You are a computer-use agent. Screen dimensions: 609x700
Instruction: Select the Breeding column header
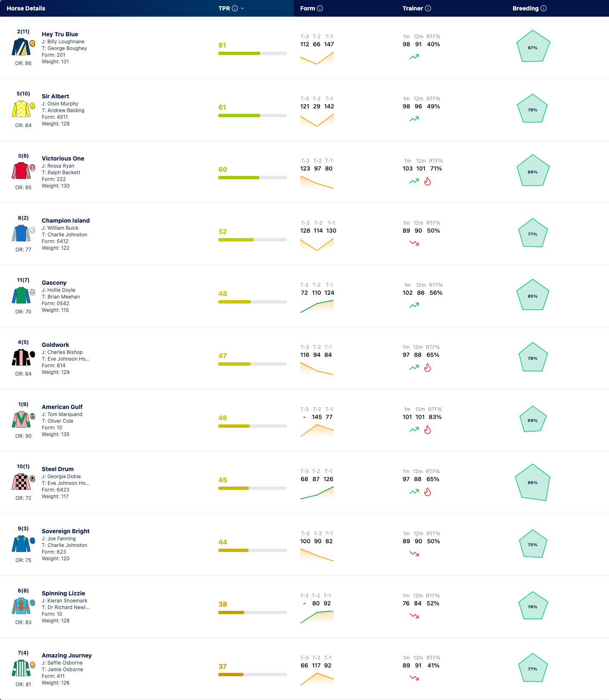525,8
